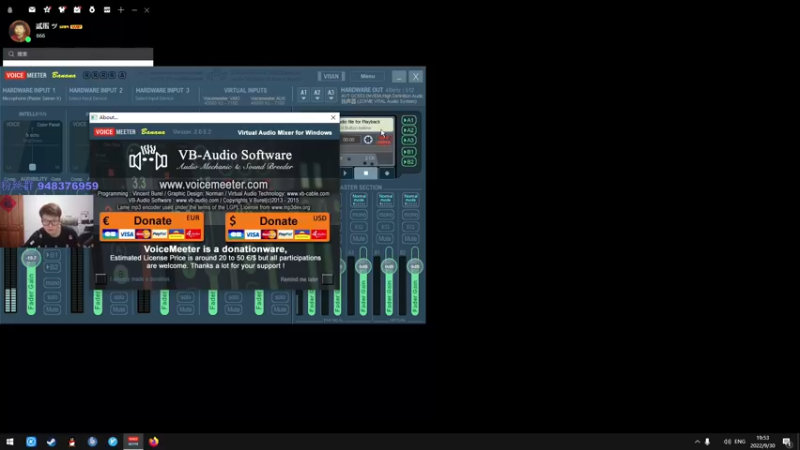Screen dimensions: 800x450
Task: Solo hardware input 1 strip
Action: pyautogui.click(x=52, y=297)
